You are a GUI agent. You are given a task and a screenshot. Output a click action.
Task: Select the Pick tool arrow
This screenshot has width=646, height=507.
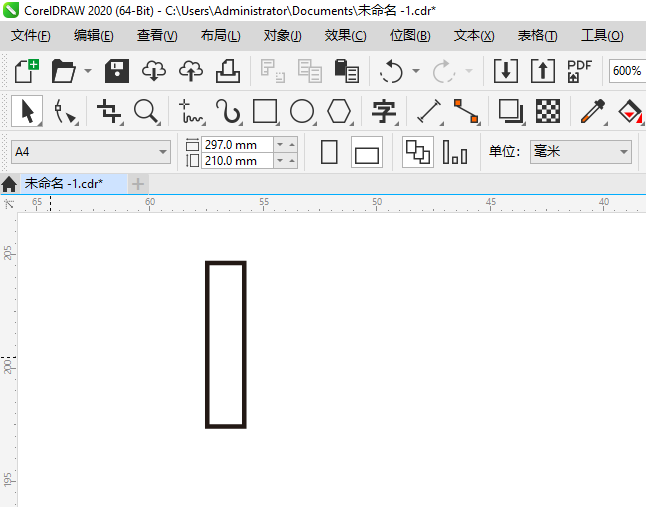(x=27, y=111)
